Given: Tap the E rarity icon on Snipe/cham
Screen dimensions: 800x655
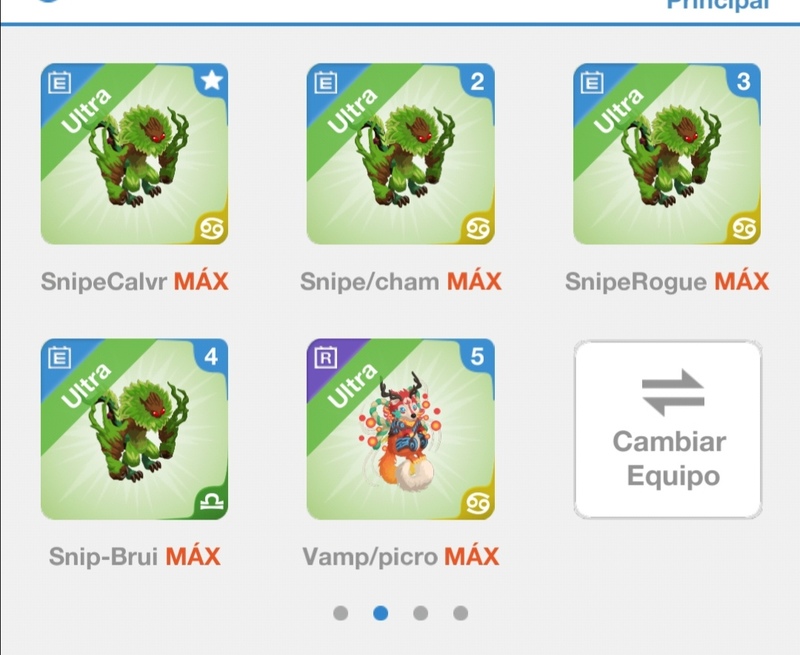Looking at the screenshot, I should coord(326,82).
